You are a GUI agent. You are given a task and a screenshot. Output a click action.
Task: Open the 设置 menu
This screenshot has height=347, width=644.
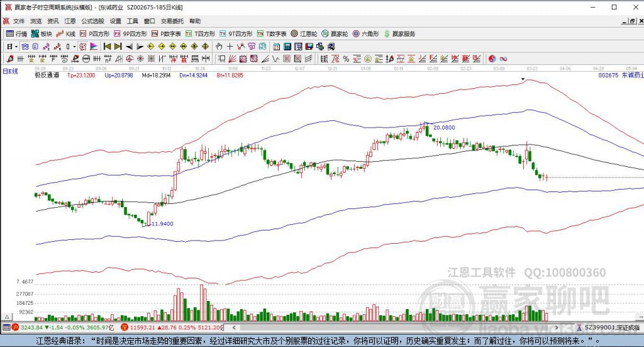tap(116, 21)
